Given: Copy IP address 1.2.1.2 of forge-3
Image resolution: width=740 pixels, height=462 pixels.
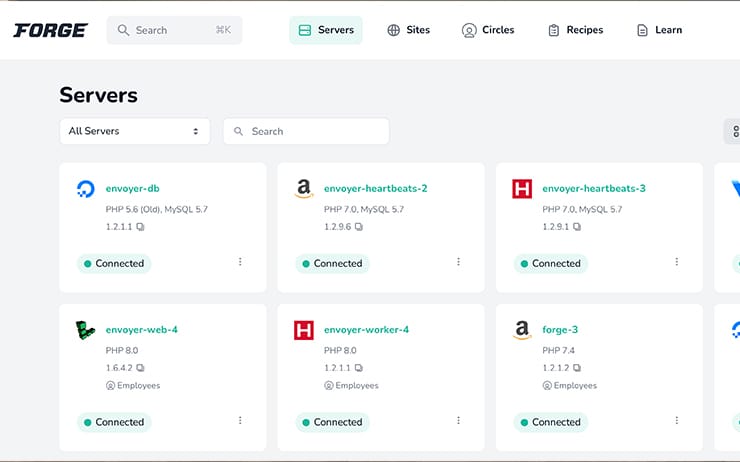Looking at the screenshot, I should click(x=577, y=368).
